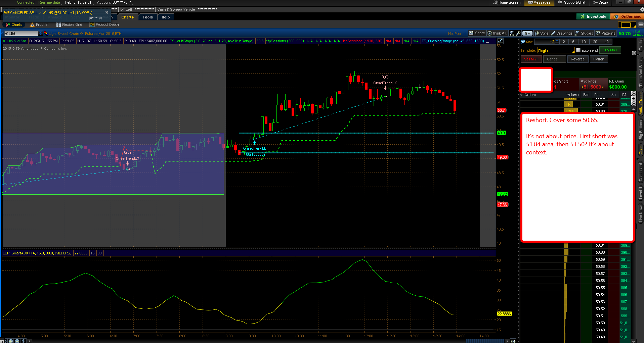Image resolution: width=644 pixels, height=343 pixels.
Task: Open the chart grid menu icon
Action: point(640,25)
